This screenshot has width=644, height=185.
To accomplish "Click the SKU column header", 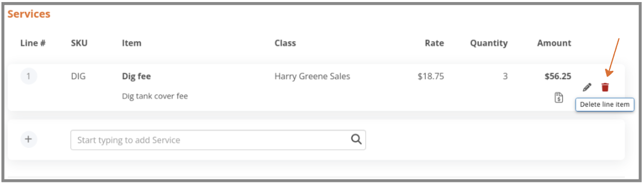I will point(79,43).
